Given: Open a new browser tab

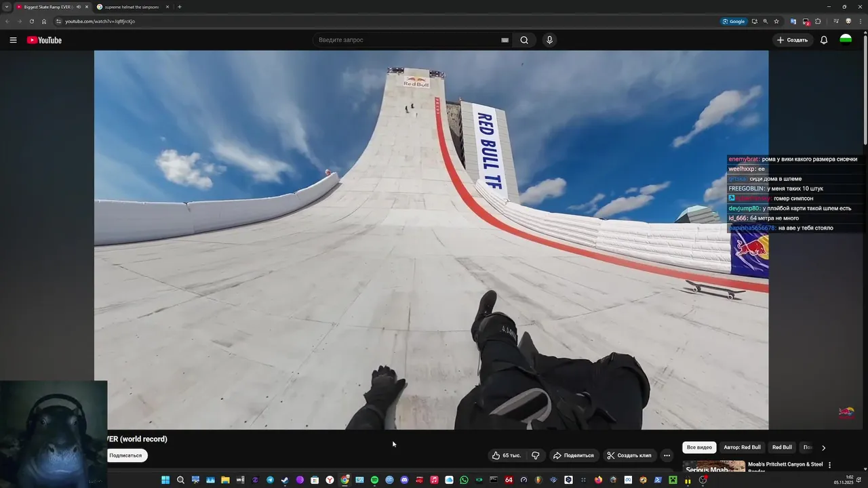Looking at the screenshot, I should (179, 7).
